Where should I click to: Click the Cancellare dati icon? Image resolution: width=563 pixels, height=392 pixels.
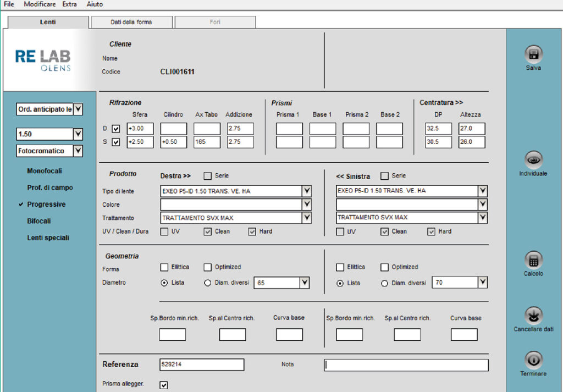click(533, 316)
